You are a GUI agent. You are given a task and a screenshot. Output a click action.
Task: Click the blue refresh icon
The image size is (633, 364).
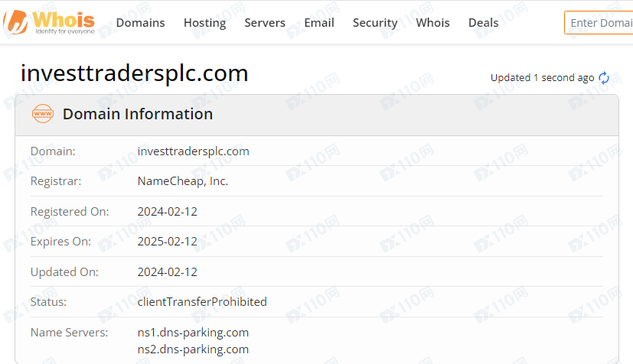click(x=604, y=78)
